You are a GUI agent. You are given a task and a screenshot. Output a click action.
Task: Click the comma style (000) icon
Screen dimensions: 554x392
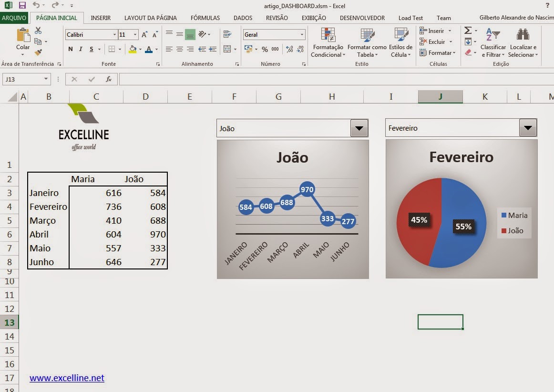click(x=275, y=49)
